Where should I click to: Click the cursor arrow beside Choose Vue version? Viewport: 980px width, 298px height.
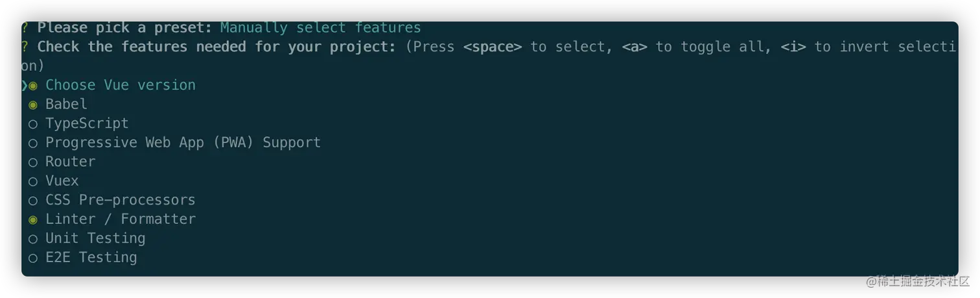coord(24,86)
